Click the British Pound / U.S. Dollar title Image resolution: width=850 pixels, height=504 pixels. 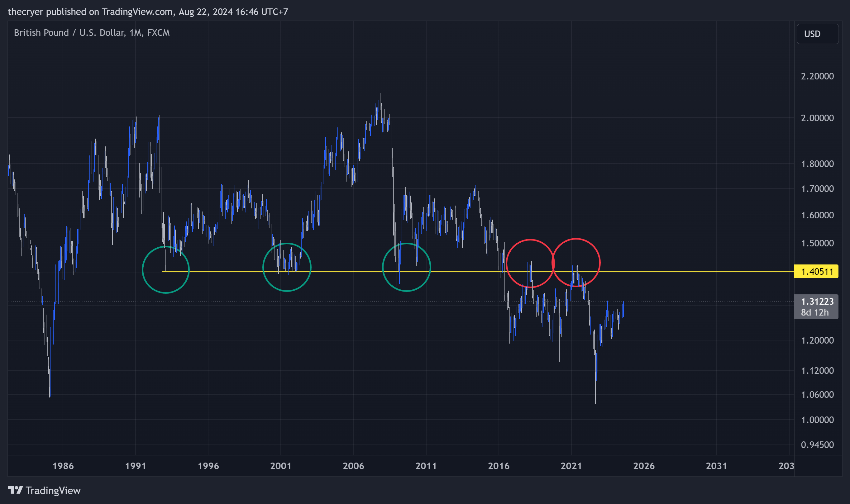[x=92, y=33]
